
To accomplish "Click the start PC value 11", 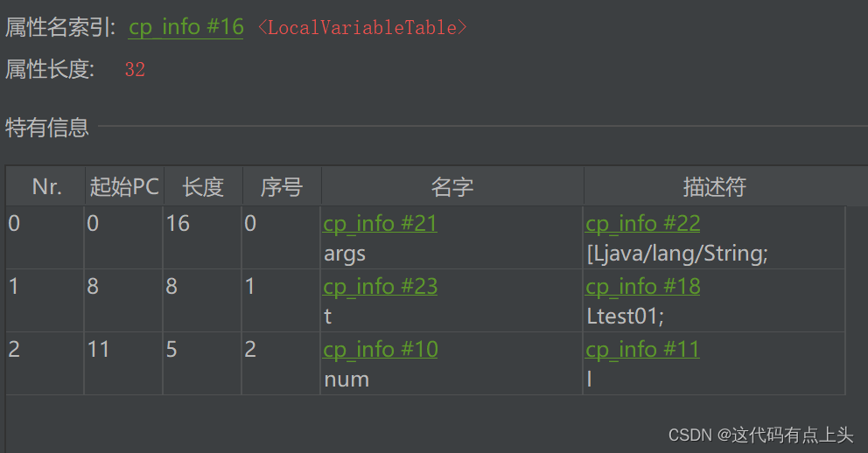I will (98, 350).
